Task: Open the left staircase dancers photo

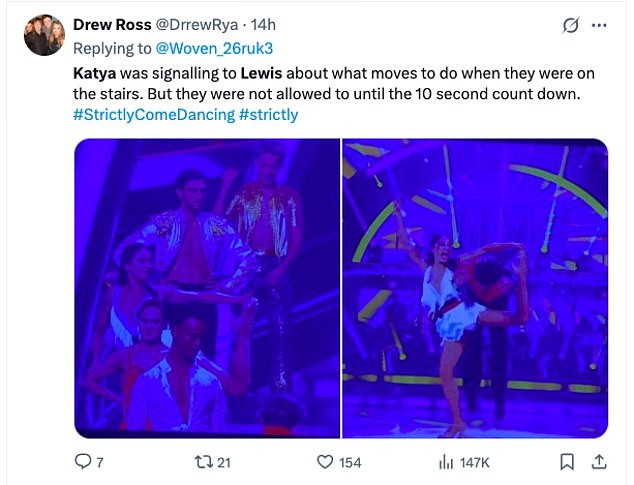Action: (206, 288)
